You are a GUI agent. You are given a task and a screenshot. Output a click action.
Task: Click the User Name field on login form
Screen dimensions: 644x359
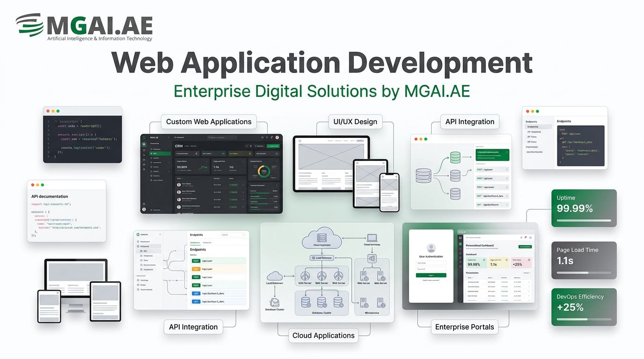click(x=431, y=263)
